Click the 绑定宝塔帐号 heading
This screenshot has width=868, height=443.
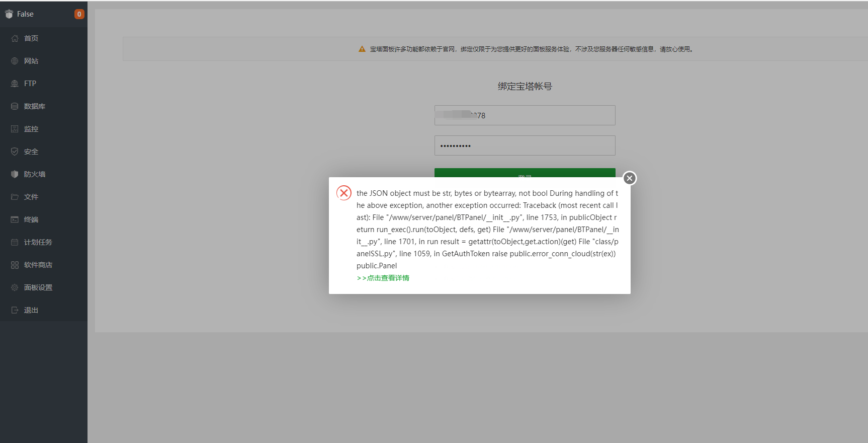[x=525, y=86]
